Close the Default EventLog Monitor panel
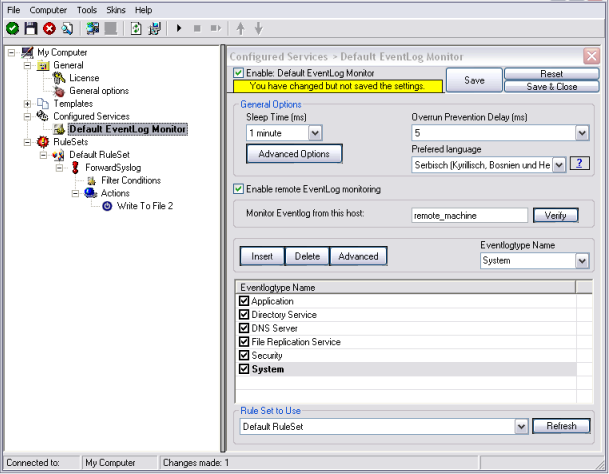The height and width of the screenshot is (474, 609). point(592,56)
